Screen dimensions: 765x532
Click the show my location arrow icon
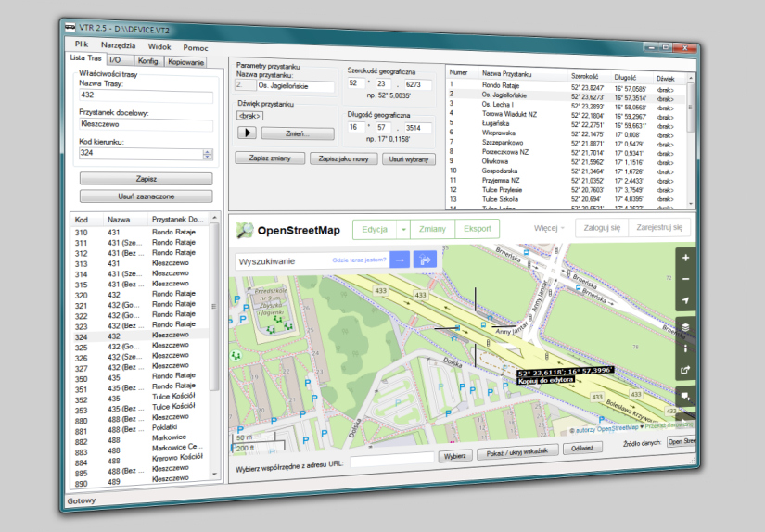tap(685, 300)
